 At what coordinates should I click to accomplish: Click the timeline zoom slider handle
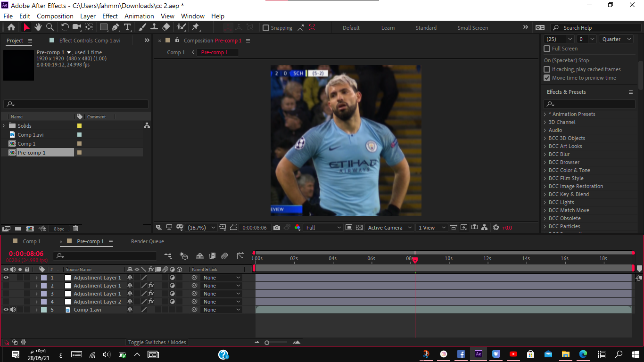point(267,343)
